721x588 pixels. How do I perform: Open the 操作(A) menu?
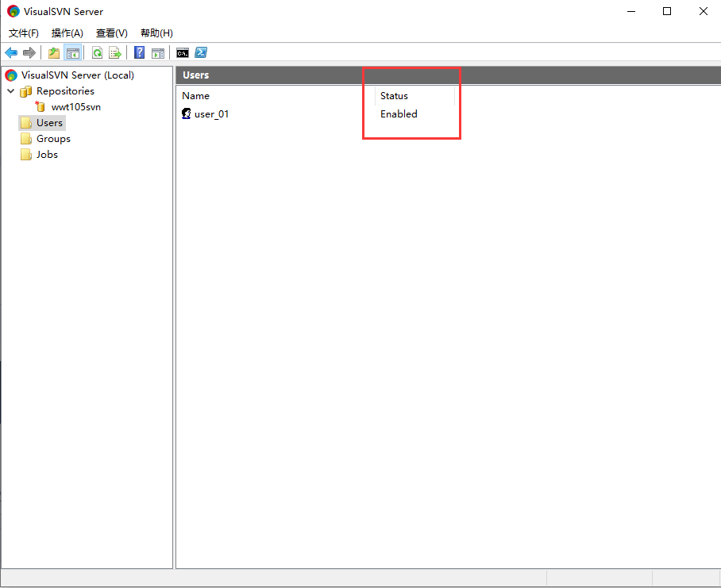pyautogui.click(x=67, y=33)
